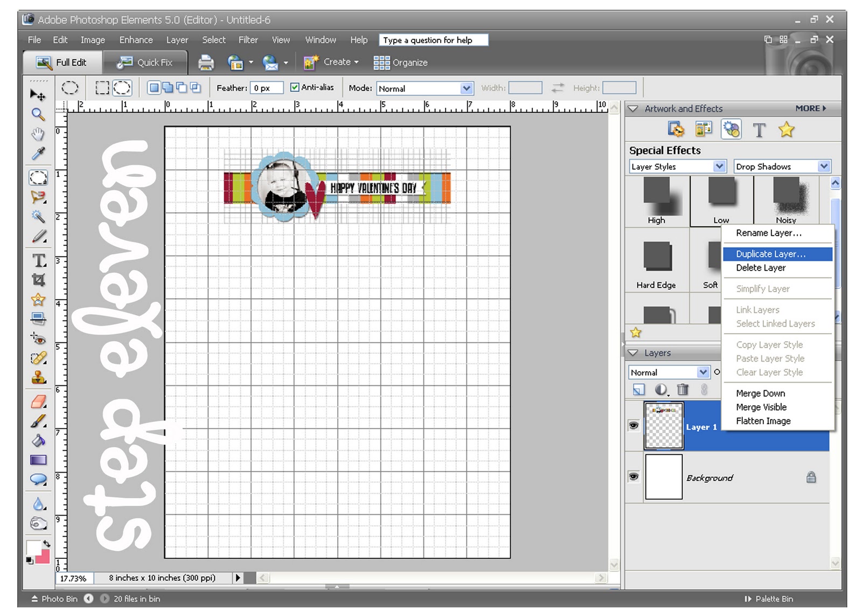Image resolution: width=862 pixels, height=616 pixels.
Task: Select the Clone Stamp tool
Action: point(38,377)
